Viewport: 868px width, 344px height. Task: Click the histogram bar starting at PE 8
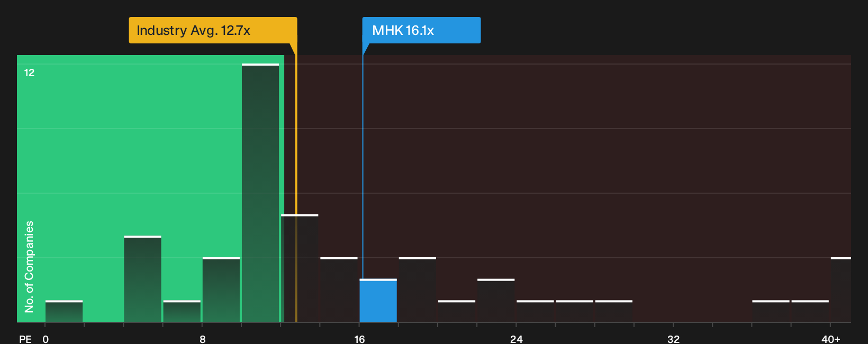(x=221, y=289)
